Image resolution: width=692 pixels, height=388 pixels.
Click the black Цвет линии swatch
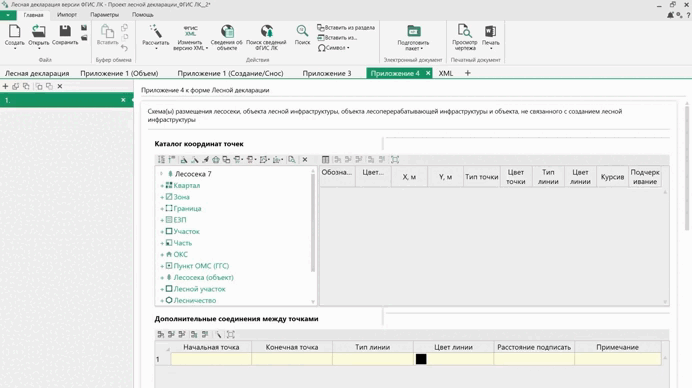coord(421,359)
